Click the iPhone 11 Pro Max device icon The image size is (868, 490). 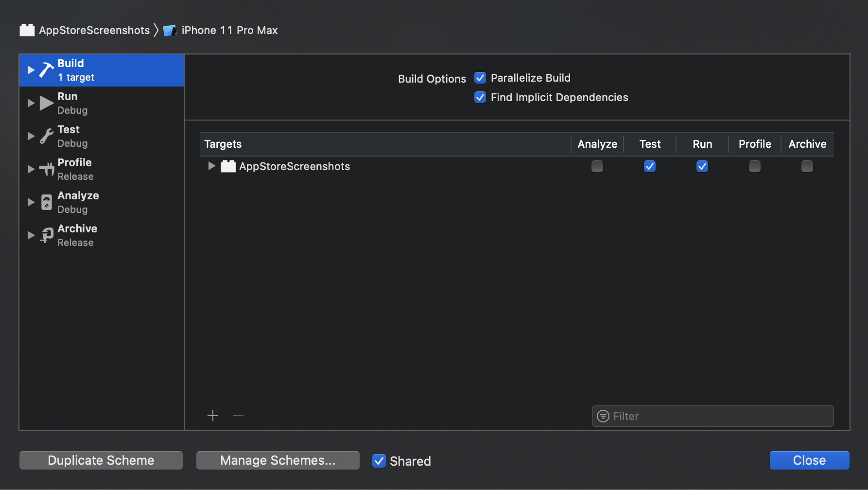coord(170,31)
